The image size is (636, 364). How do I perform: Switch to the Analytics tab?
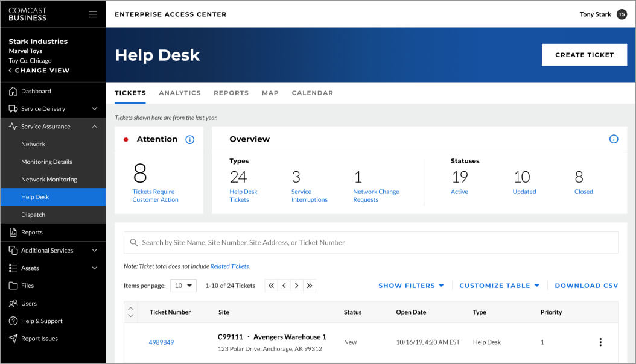click(179, 93)
